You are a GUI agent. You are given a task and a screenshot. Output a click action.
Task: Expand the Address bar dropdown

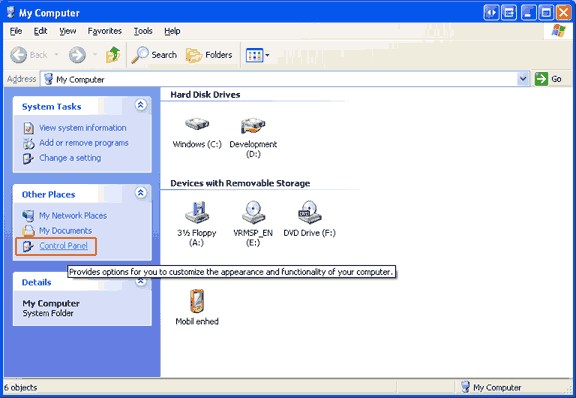(523, 79)
